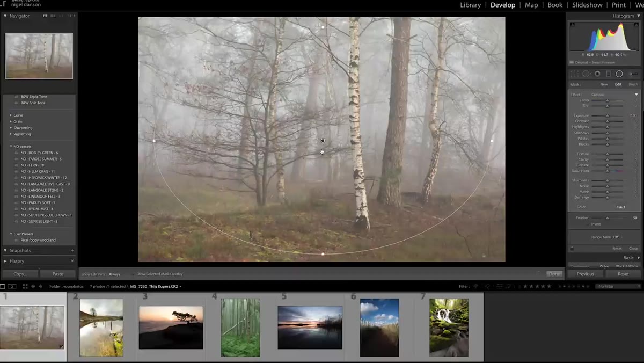Viewport: 644px width, 363px height.
Task: Open the mask Color swatch picker
Action: [x=620, y=207]
